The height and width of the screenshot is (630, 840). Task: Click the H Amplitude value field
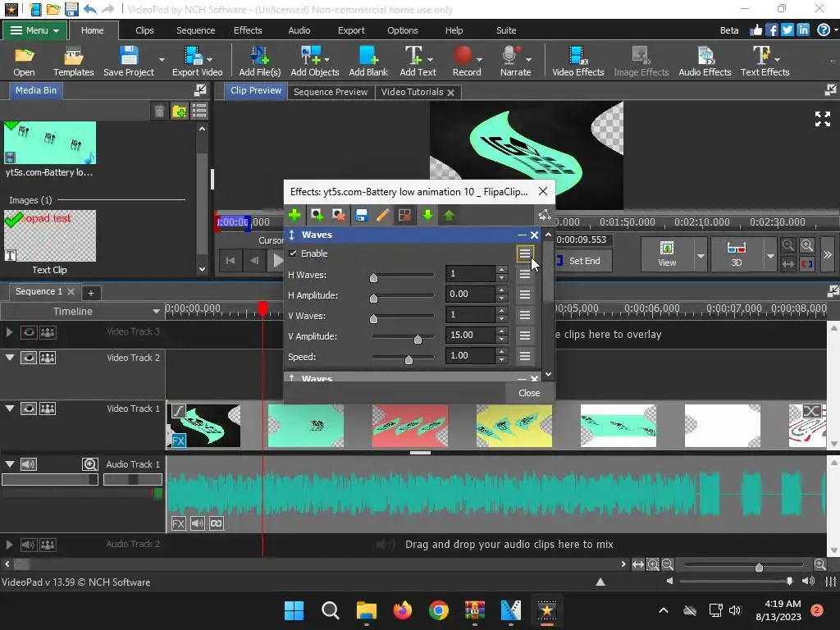[x=470, y=294]
